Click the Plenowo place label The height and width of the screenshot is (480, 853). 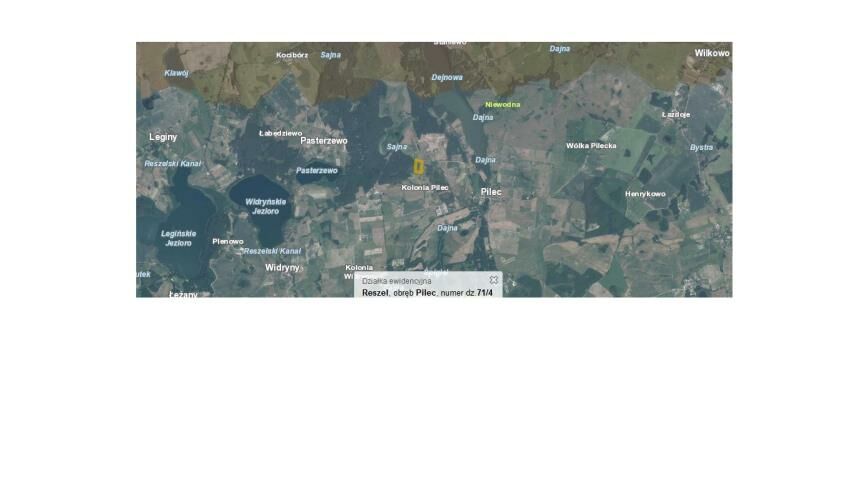pyautogui.click(x=227, y=241)
